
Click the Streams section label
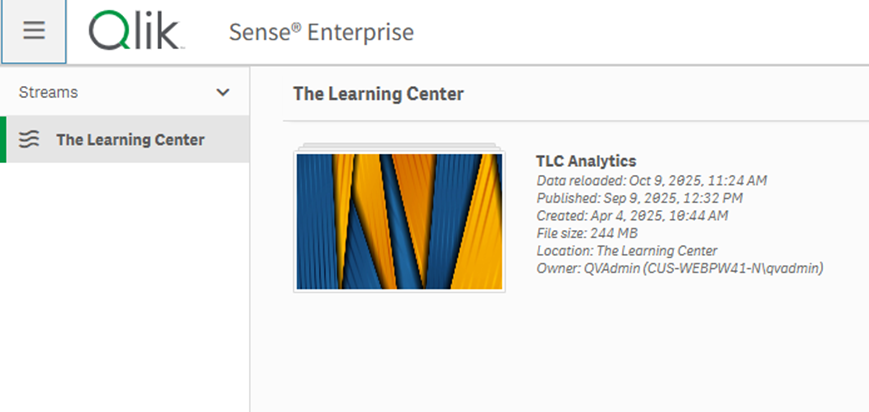point(48,92)
